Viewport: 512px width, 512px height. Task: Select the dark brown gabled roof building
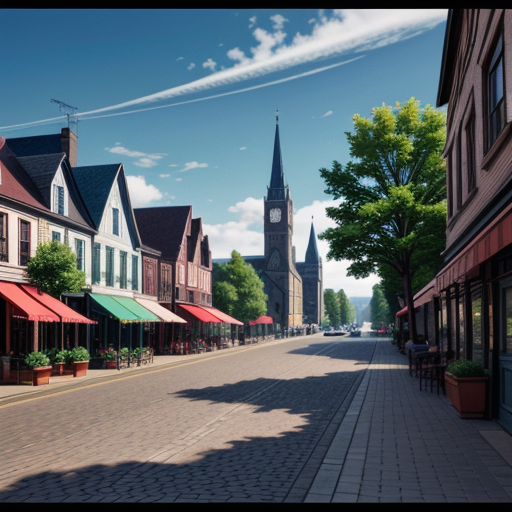tap(173, 253)
